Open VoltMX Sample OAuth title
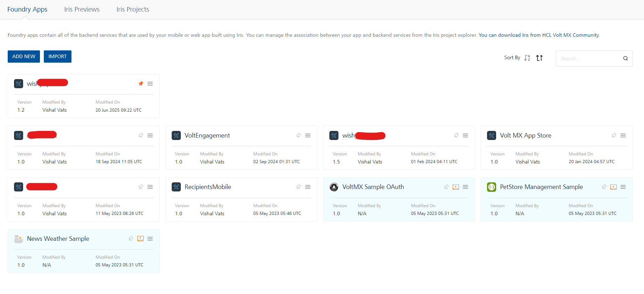This screenshot has height=294, width=644. [373, 187]
